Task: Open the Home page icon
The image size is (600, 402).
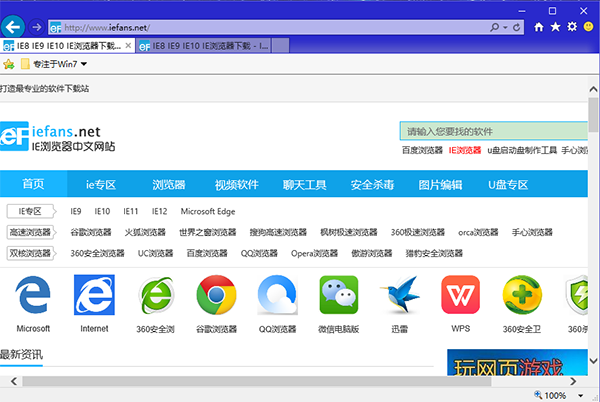Action: (541, 26)
